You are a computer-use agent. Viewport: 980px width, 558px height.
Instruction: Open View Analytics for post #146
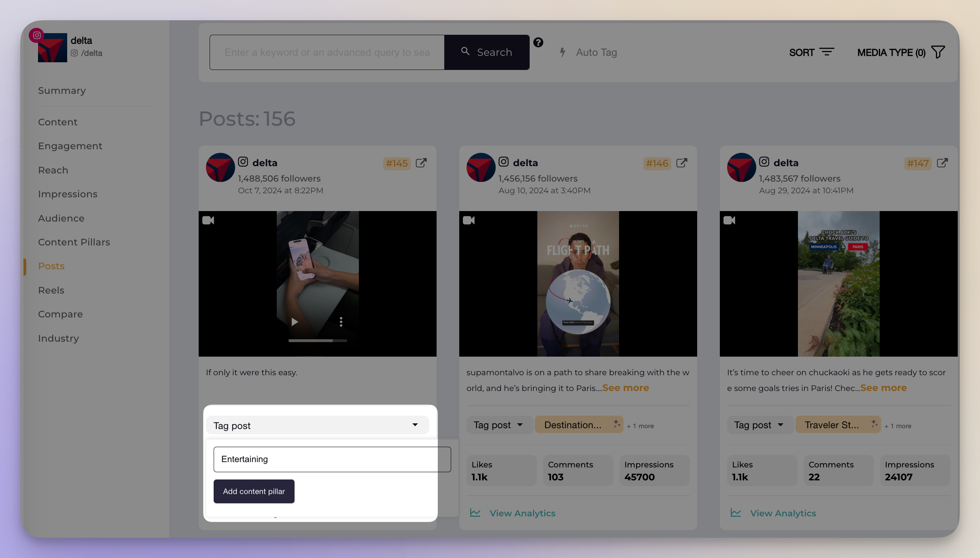513,513
